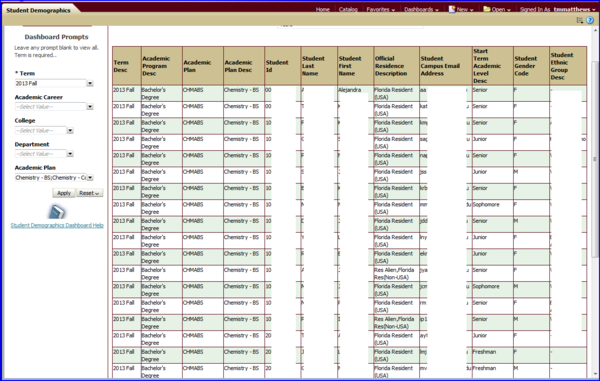600x381 pixels.
Task: Open Student Demographics Dashboard Help link
Action: (57, 225)
